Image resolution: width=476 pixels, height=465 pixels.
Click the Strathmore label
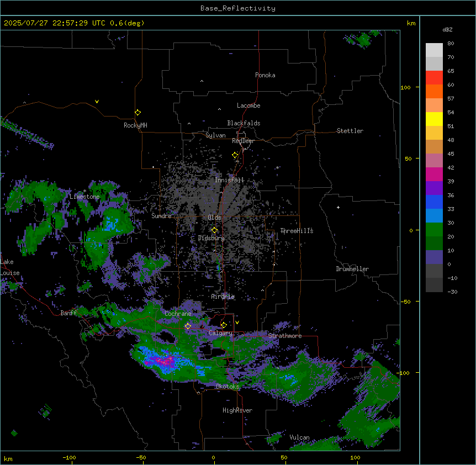click(x=285, y=336)
